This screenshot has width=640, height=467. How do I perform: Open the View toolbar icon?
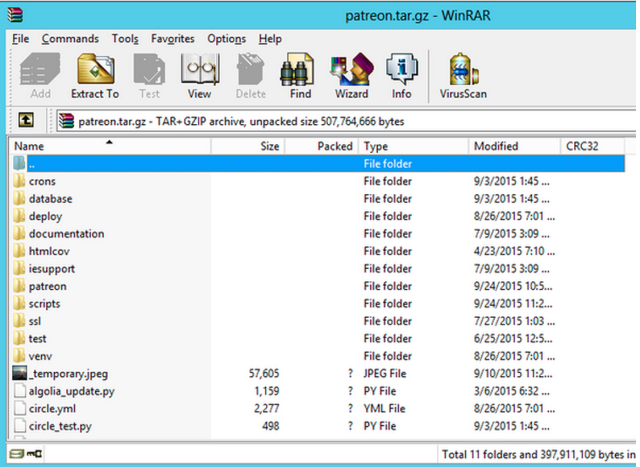(x=200, y=69)
